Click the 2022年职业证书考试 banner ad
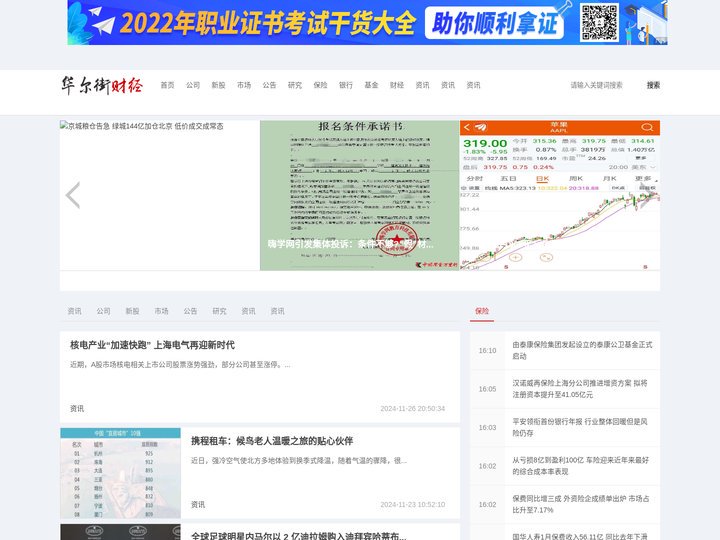720x540 pixels. 367,22
